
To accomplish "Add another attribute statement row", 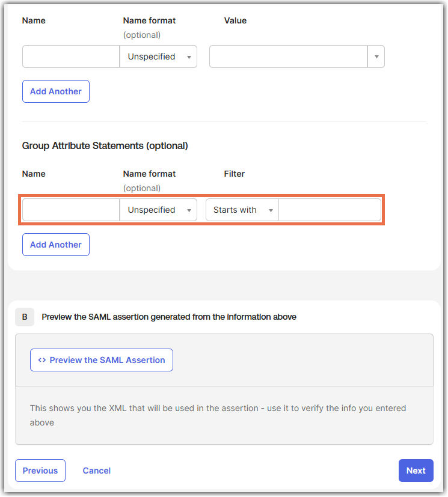I will 56,91.
